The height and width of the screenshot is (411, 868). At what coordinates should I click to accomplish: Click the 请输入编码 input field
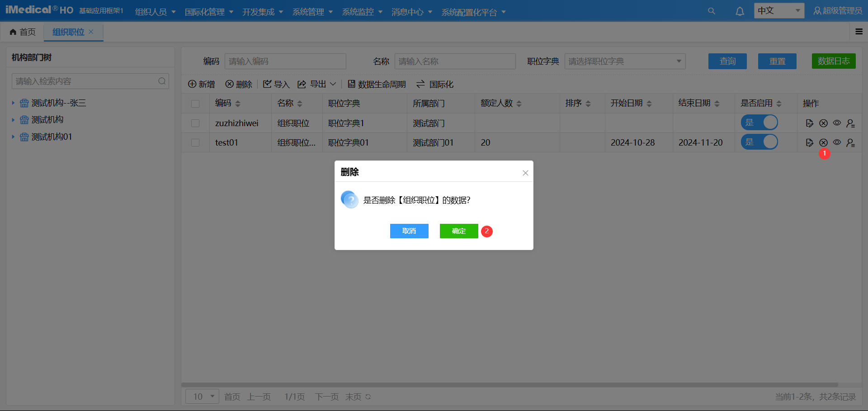click(x=285, y=61)
